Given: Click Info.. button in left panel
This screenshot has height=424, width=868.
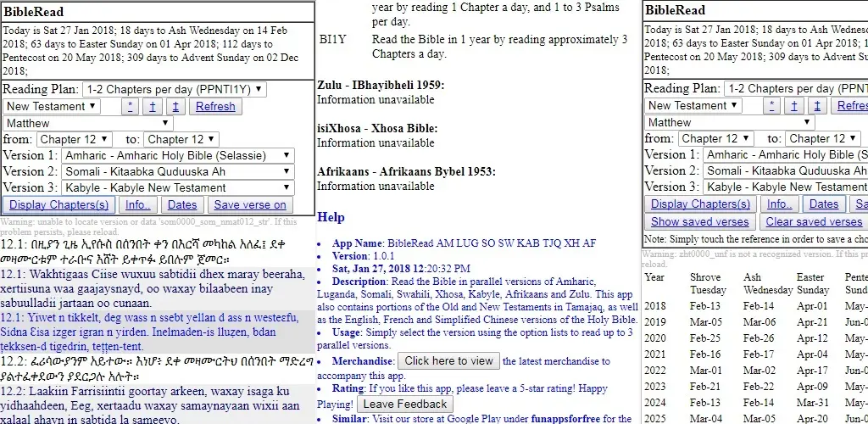Looking at the screenshot, I should (138, 205).
